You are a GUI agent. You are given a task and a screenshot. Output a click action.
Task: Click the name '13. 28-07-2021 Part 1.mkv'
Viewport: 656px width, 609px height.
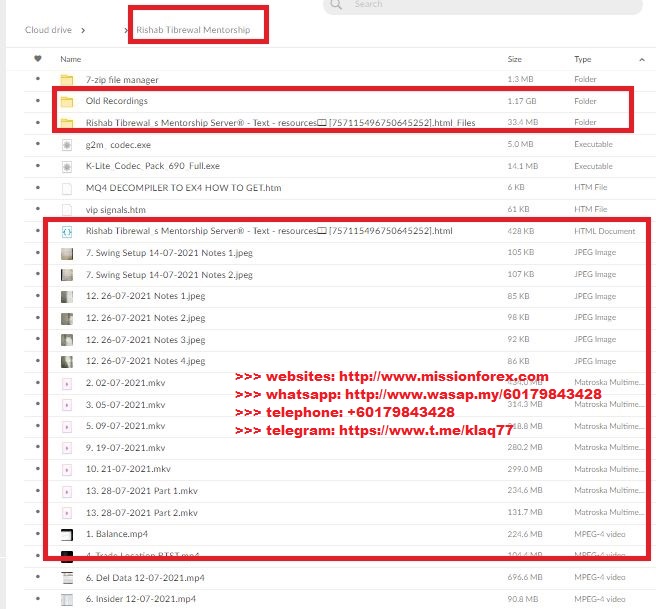(x=142, y=491)
